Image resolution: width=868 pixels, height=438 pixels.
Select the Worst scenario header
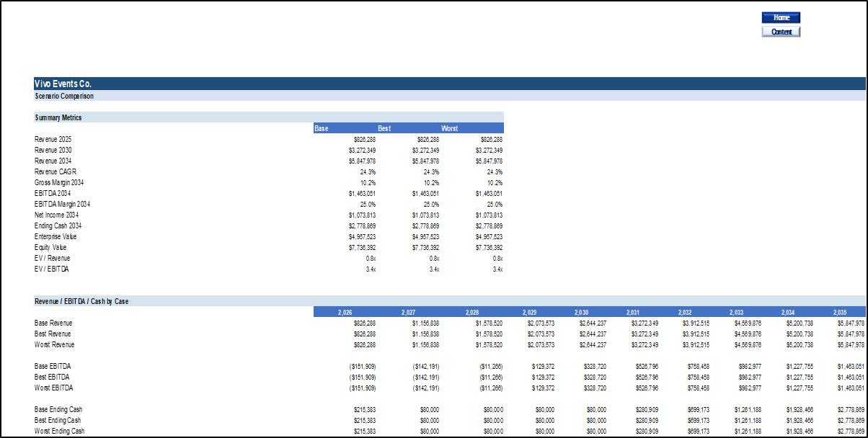[x=448, y=128]
